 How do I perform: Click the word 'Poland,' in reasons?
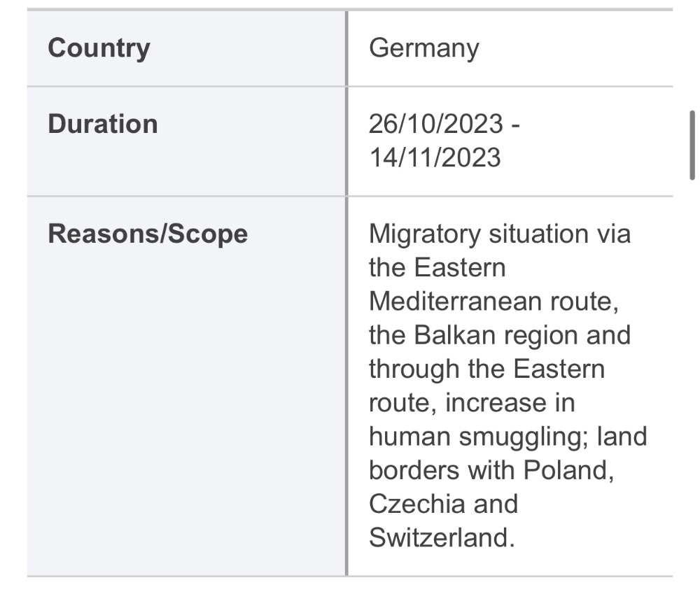click(568, 470)
